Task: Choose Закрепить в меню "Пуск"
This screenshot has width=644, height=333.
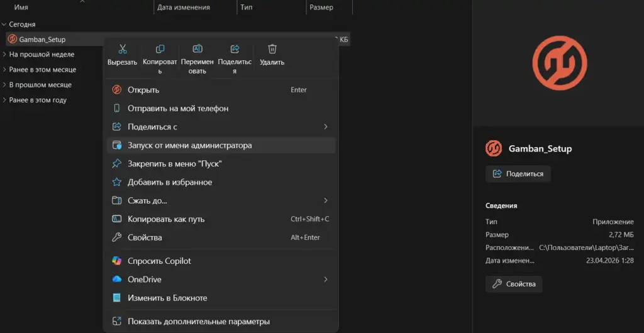Action: coord(221,163)
